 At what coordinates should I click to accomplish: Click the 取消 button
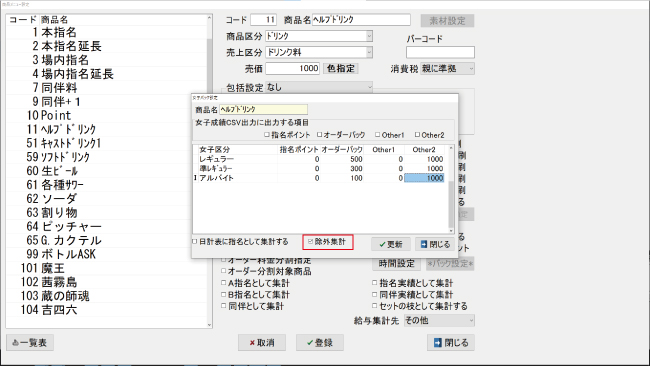click(262, 343)
